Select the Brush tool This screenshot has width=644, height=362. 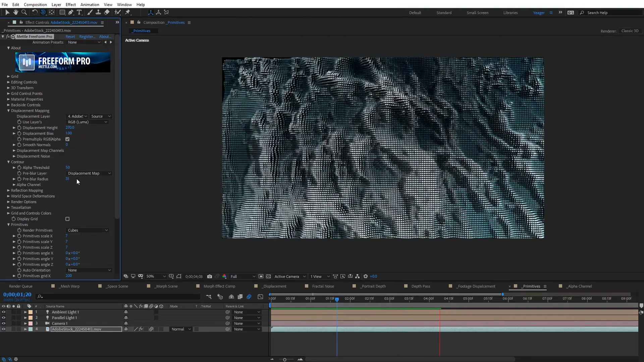[90, 12]
